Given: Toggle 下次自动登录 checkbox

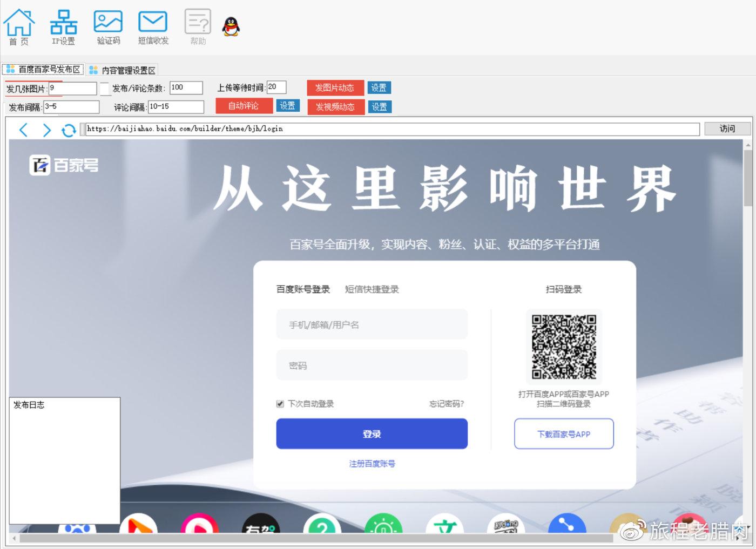Looking at the screenshot, I should tap(280, 404).
